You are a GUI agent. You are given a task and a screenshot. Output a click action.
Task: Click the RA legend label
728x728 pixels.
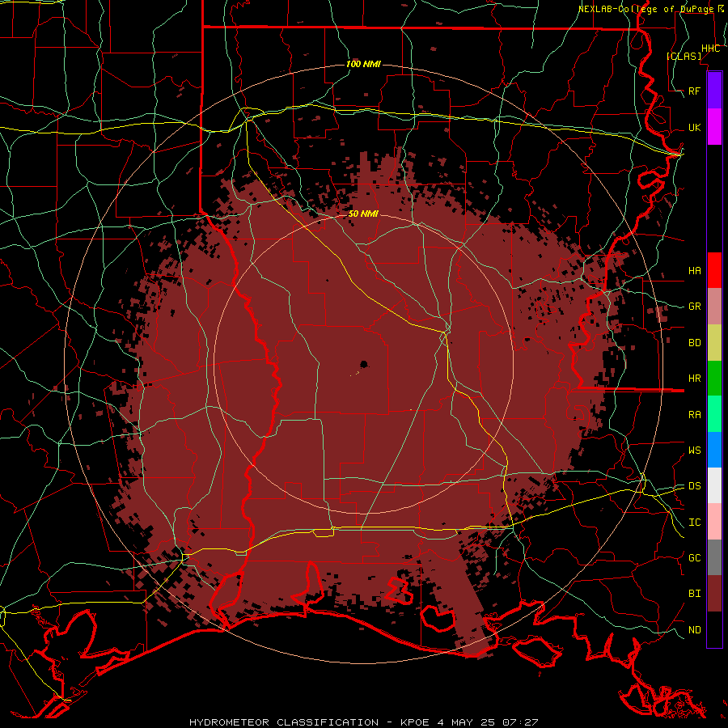[694, 414]
